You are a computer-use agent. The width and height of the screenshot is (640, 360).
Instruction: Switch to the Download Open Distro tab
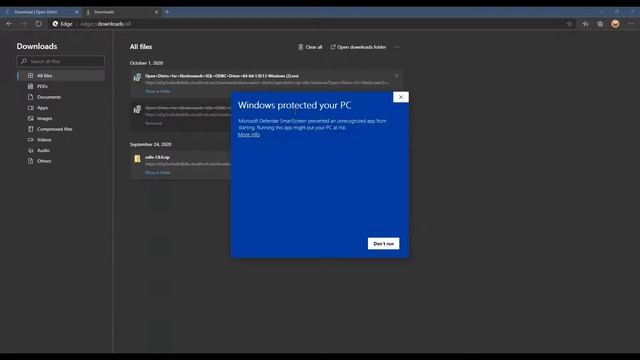point(41,12)
